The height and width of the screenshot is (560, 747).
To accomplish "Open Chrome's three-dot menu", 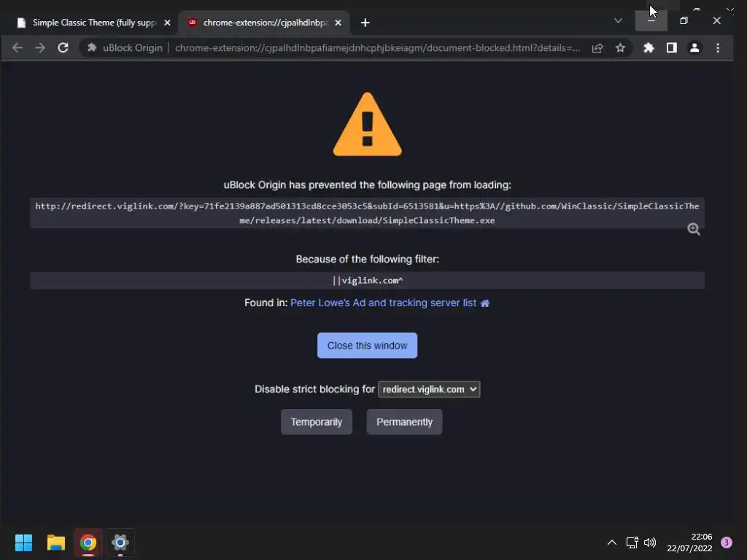I will 718,47.
